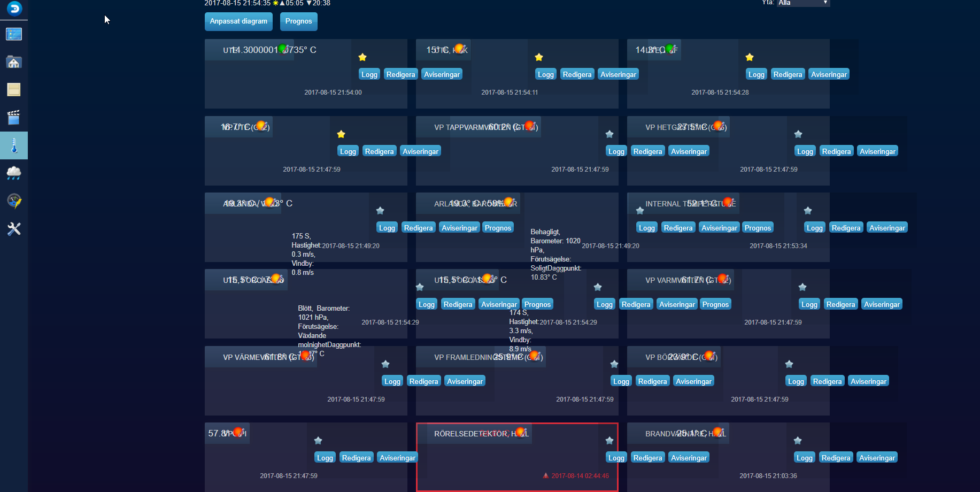Click Prognos on ARLANDA / VIND card
980x492 pixels.
coord(498,228)
